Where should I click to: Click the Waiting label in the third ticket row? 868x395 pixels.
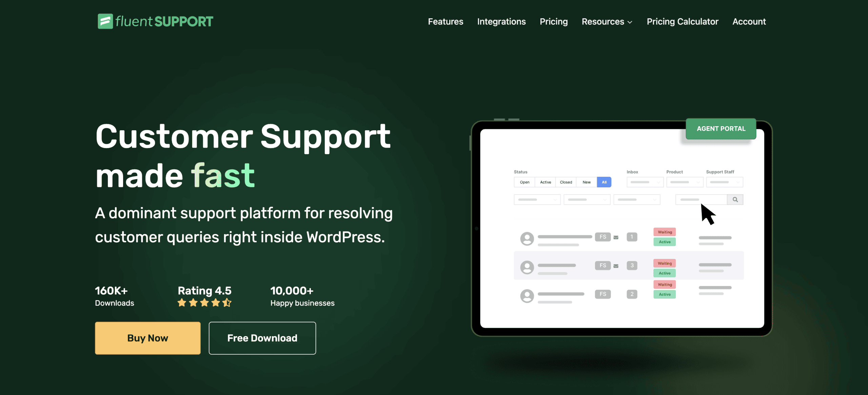tap(665, 285)
